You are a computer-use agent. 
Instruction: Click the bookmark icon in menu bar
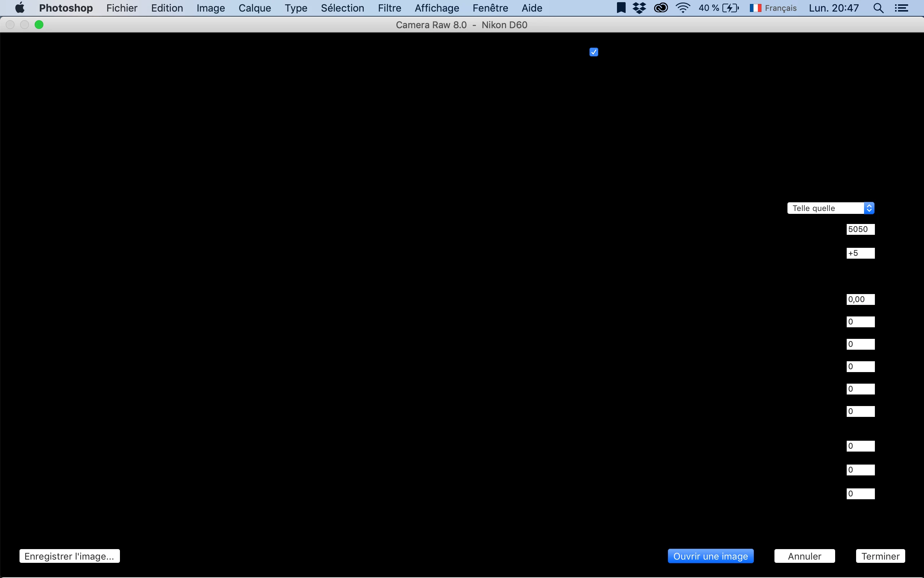point(621,8)
